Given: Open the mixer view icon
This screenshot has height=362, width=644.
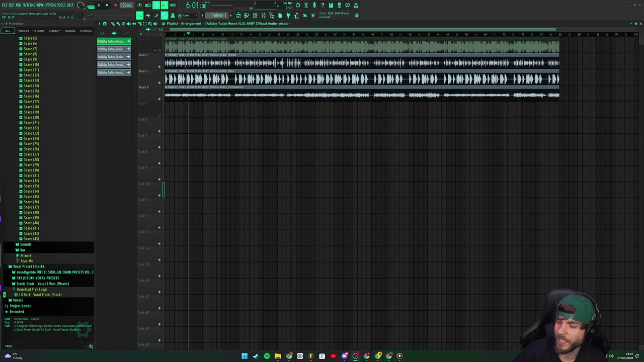Looking at the screenshot, I should 263,16.
